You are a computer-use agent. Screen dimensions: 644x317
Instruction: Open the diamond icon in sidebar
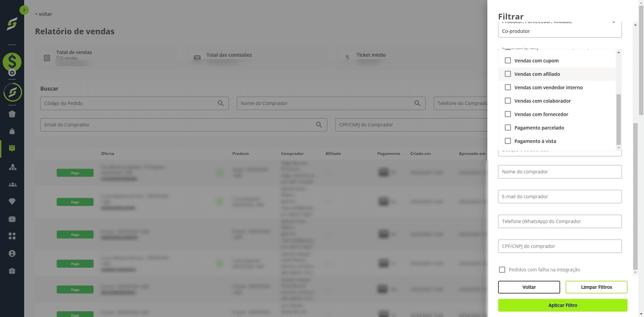[12, 201]
